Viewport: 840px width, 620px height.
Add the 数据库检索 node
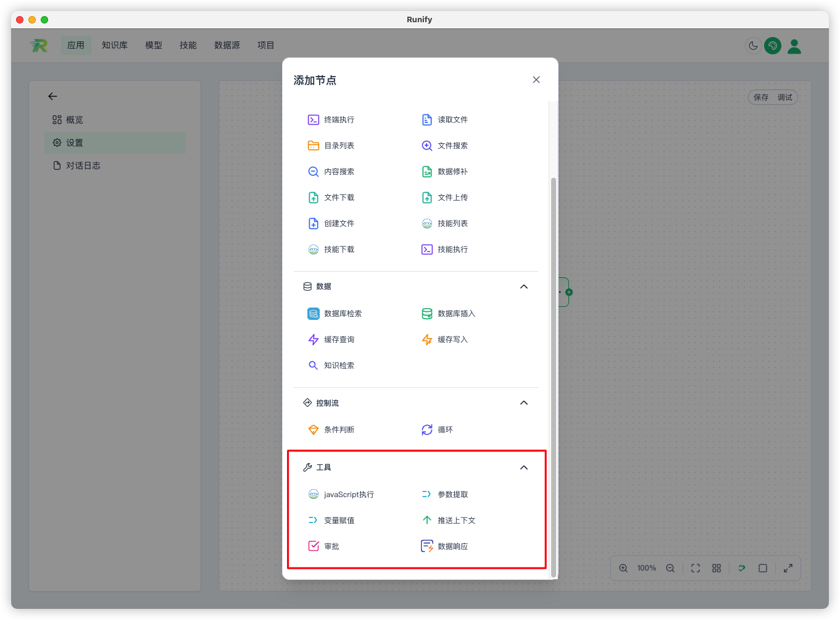click(335, 314)
